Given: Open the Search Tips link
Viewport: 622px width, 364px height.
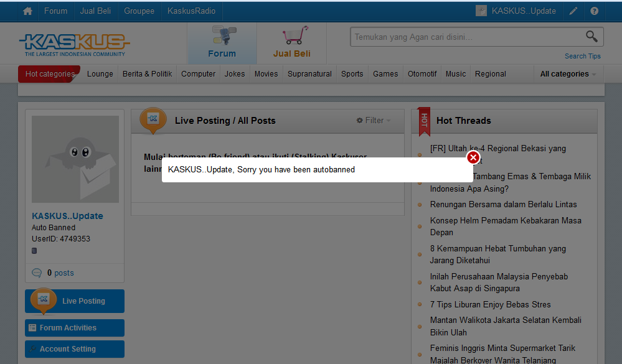Looking at the screenshot, I should click(583, 56).
